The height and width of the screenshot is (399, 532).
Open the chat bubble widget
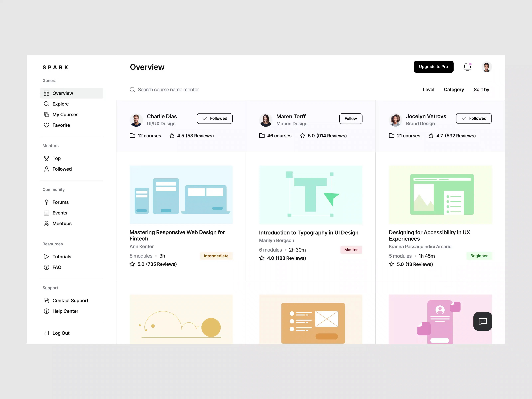coord(482,321)
